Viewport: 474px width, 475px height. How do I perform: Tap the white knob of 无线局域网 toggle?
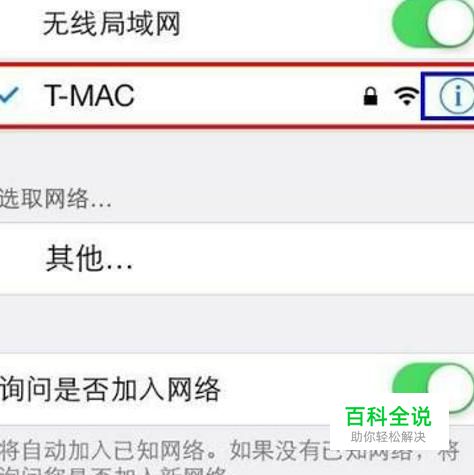(x=451, y=23)
